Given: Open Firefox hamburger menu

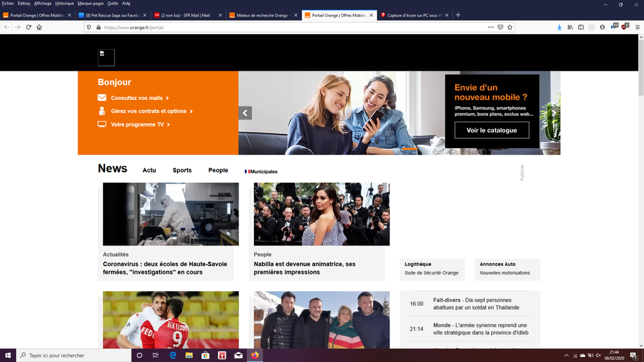Looking at the screenshot, I should coord(636,27).
